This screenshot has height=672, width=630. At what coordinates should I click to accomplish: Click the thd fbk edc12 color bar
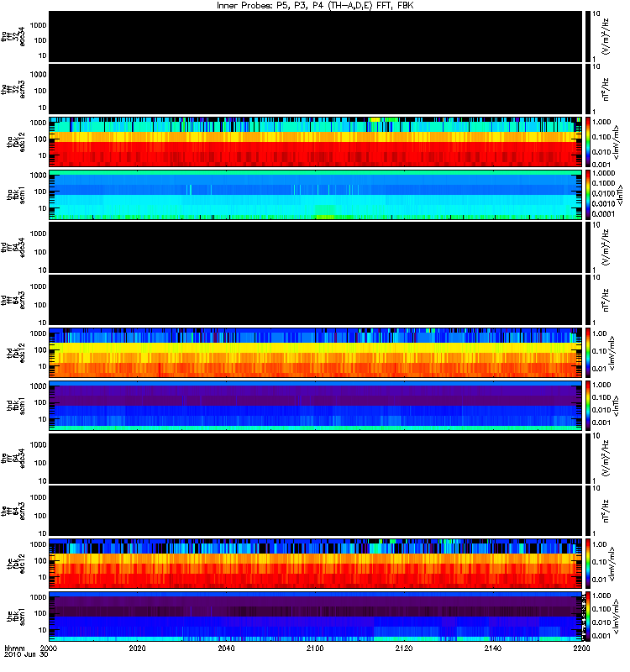(x=588, y=353)
